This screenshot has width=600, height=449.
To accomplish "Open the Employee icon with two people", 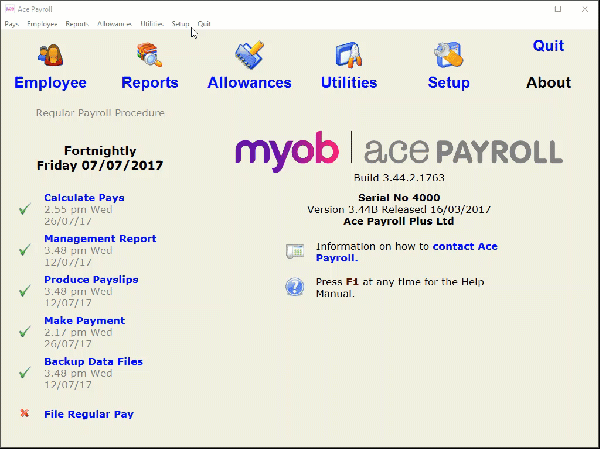I will [x=50, y=55].
